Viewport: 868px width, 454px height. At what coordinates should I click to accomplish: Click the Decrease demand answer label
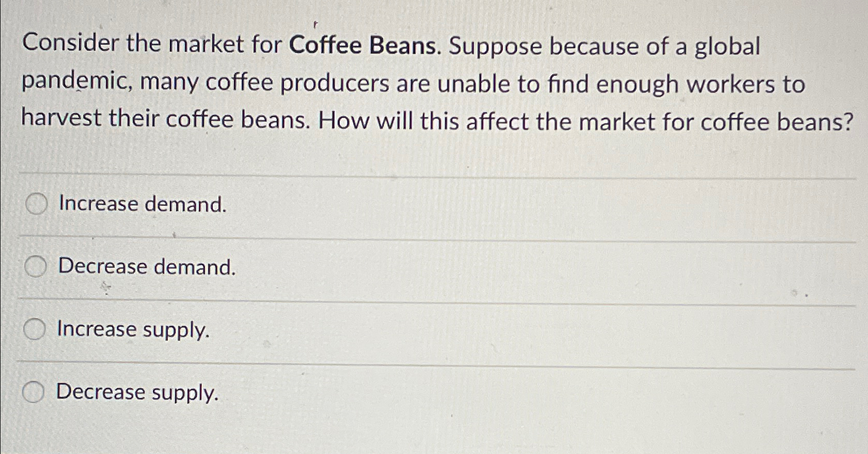click(x=146, y=267)
